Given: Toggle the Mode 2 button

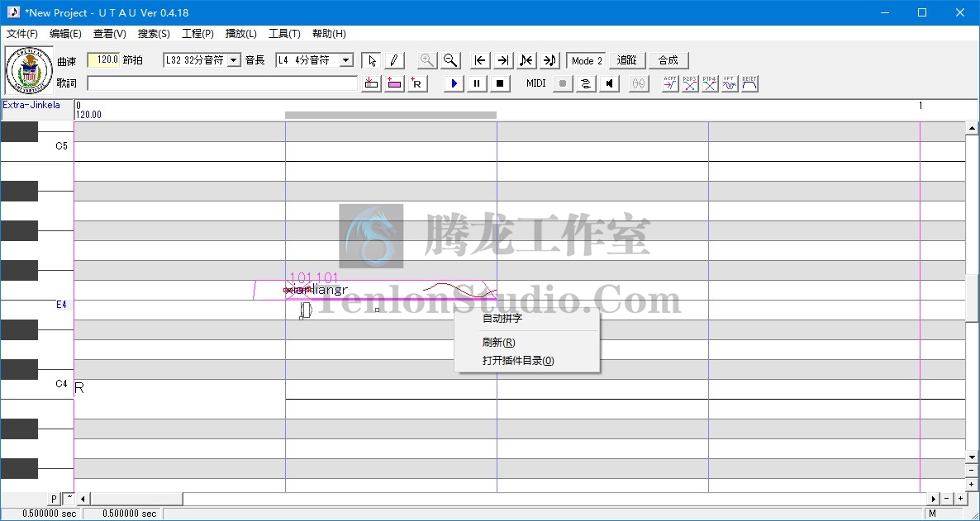Looking at the screenshot, I should pyautogui.click(x=586, y=60).
